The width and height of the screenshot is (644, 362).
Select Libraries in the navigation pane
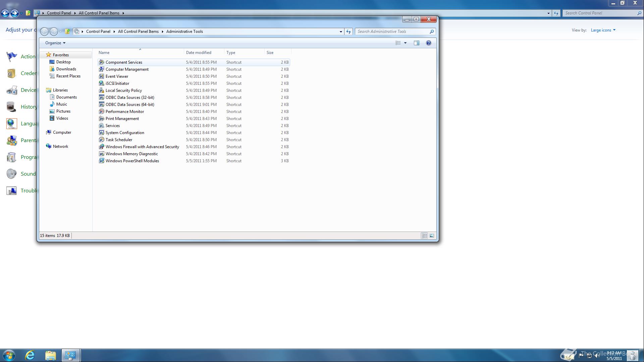(60, 90)
